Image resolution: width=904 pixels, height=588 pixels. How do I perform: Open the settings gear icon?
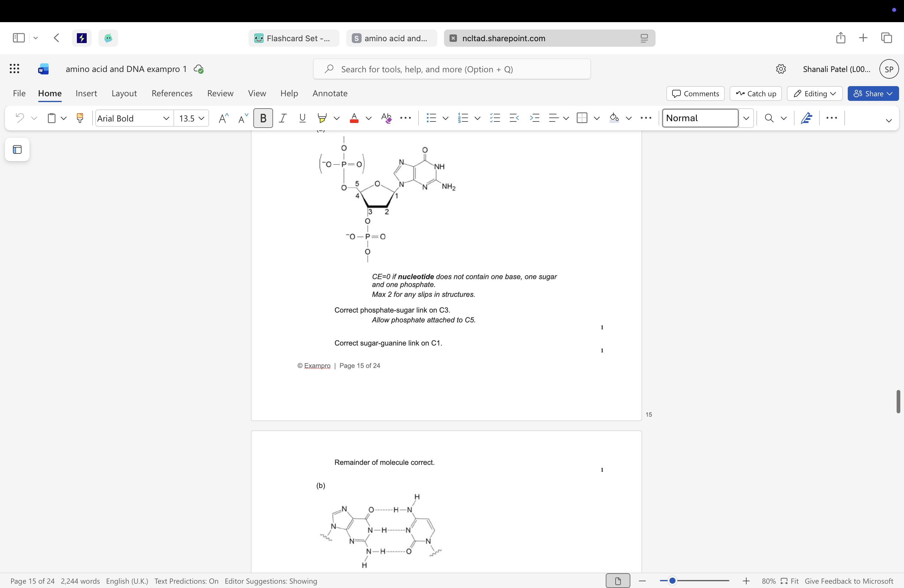point(781,69)
